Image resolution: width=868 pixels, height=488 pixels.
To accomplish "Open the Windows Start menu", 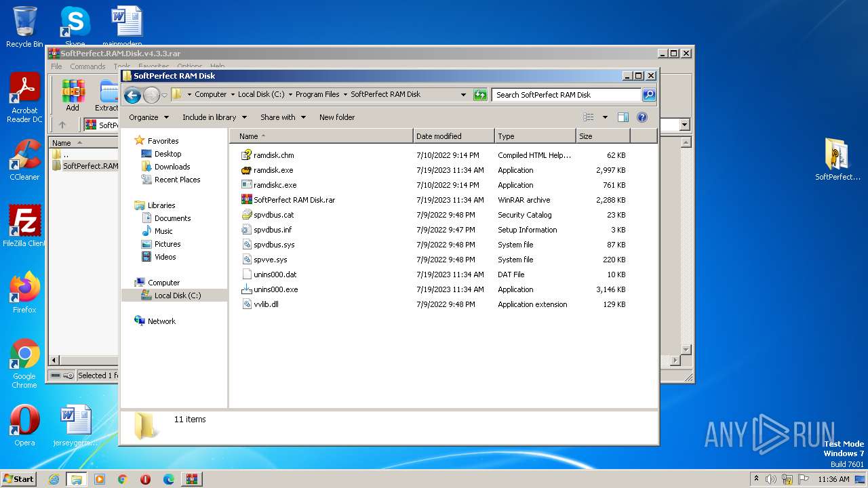I will 18,479.
